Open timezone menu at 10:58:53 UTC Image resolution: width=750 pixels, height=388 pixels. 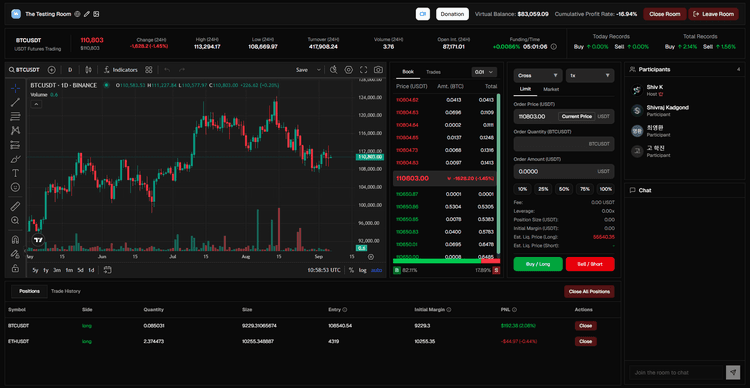coord(324,270)
